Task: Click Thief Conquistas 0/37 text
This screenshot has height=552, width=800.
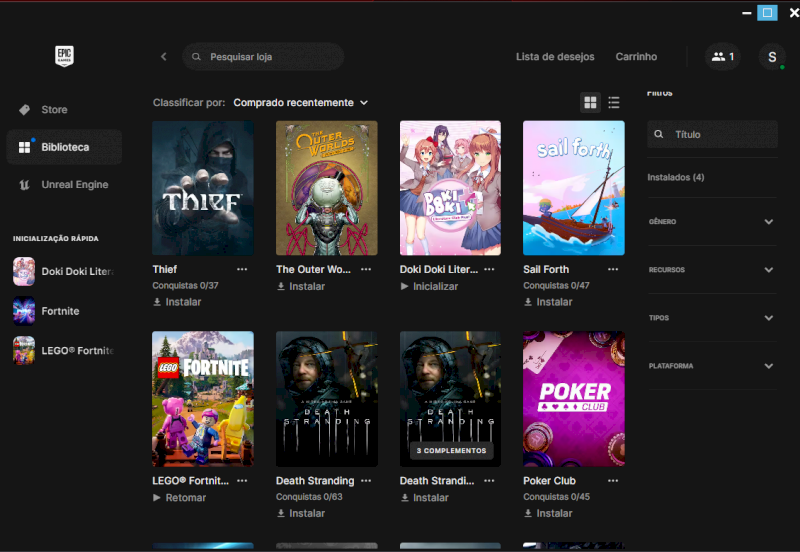Action: click(185, 286)
